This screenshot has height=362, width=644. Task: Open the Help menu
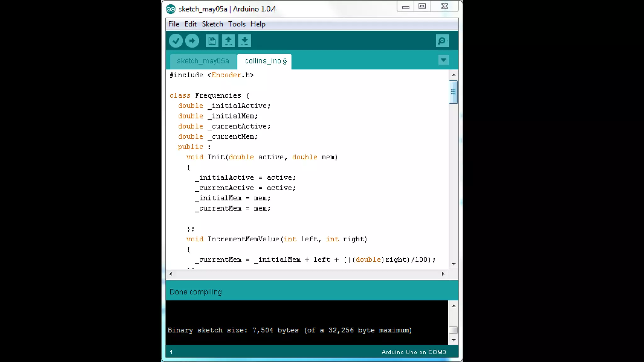coord(258,24)
